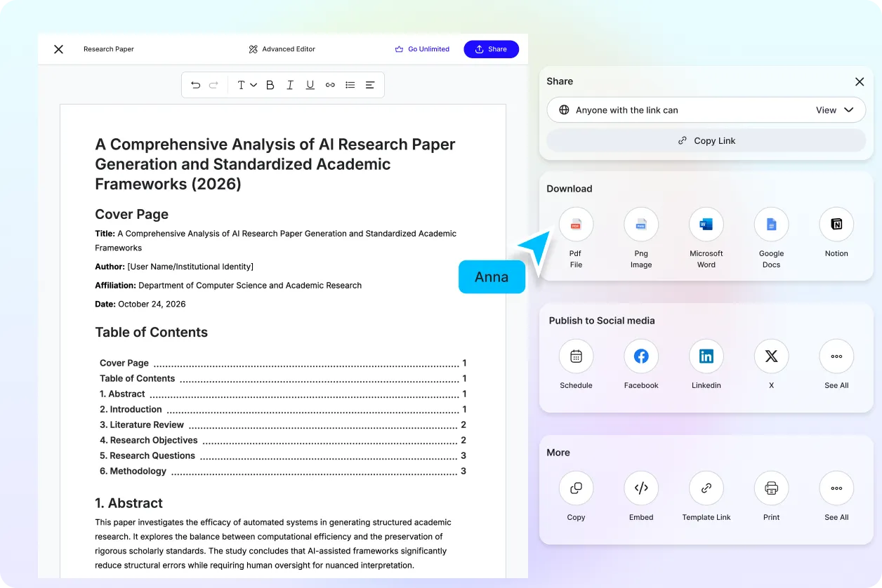882x588 pixels.
Task: Export the paper to Google Docs
Action: coord(771,223)
